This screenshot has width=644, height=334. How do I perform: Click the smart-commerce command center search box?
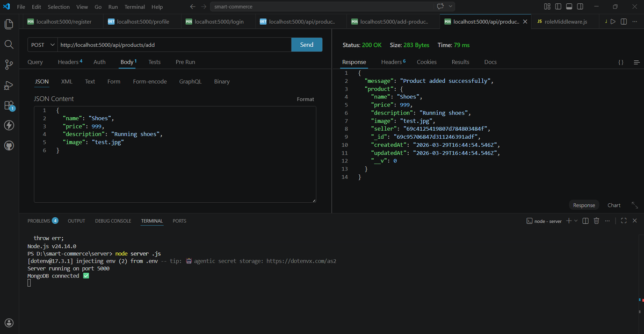point(322,6)
